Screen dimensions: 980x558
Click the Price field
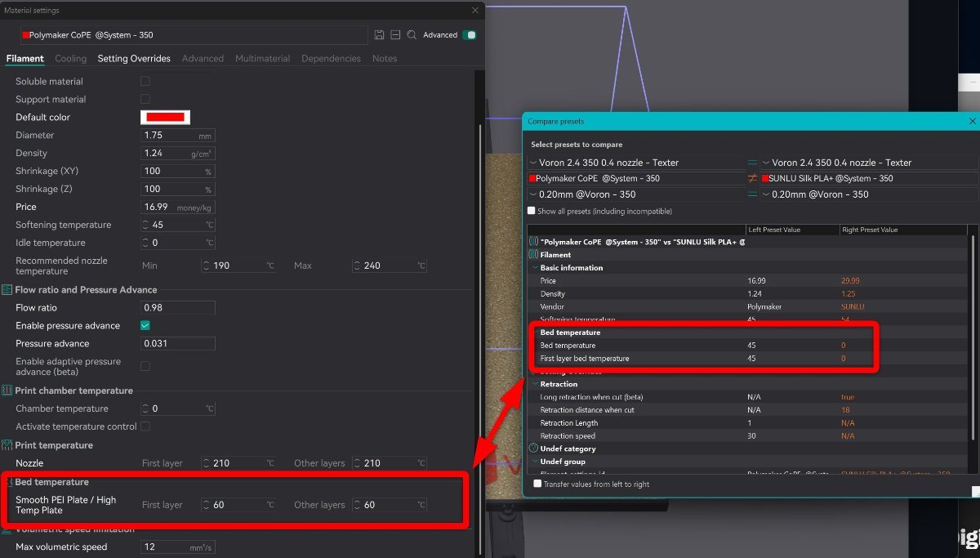177,207
